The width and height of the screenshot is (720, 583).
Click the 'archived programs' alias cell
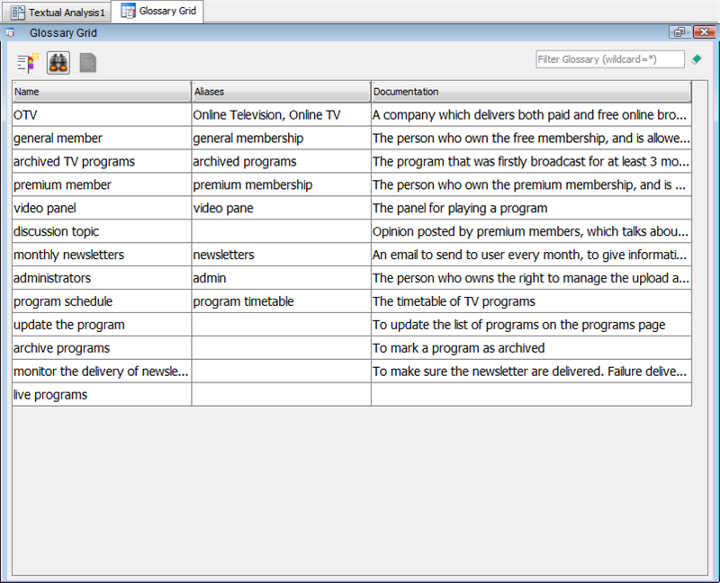[x=281, y=162]
